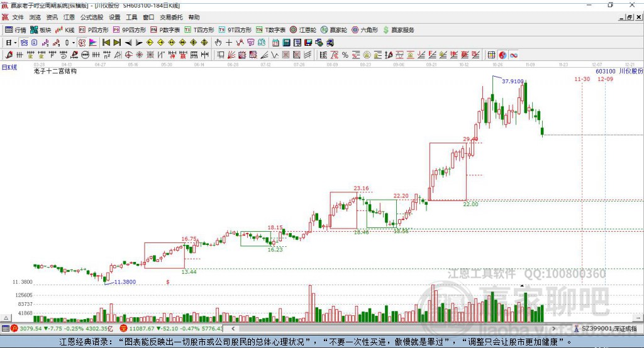Open the P四方形 square tool
This screenshot has height=348, width=644.
[94, 30]
